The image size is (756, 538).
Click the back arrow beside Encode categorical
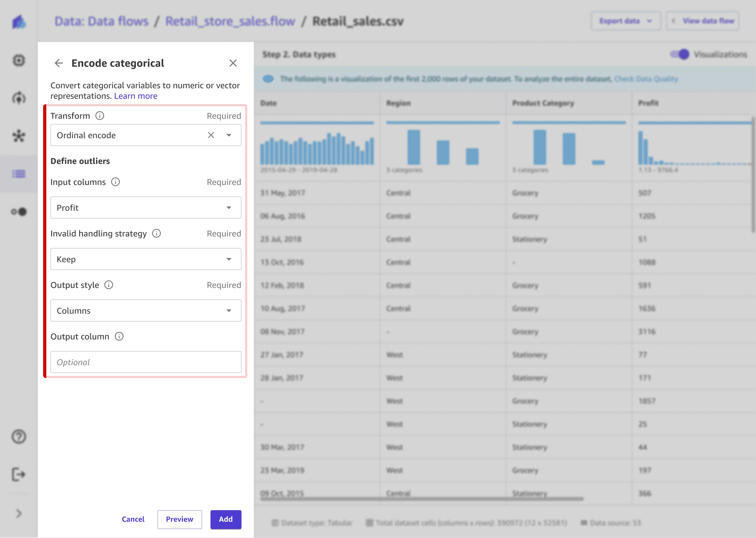coord(59,63)
